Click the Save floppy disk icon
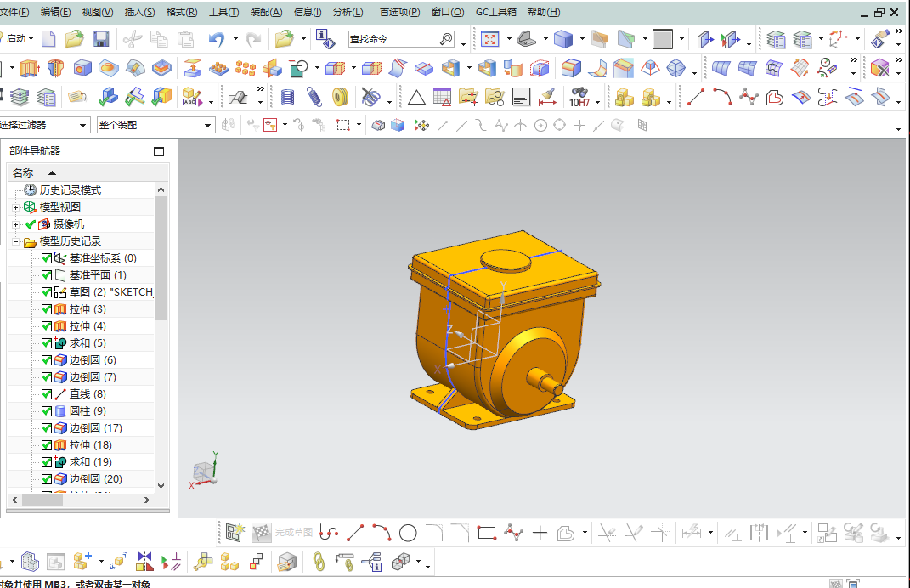This screenshot has height=588, width=910. tap(101, 39)
